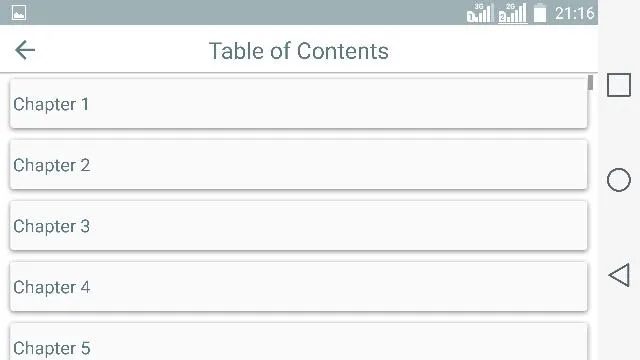Go to Chapter 4
Screen dimensions: 640x360
298,287
